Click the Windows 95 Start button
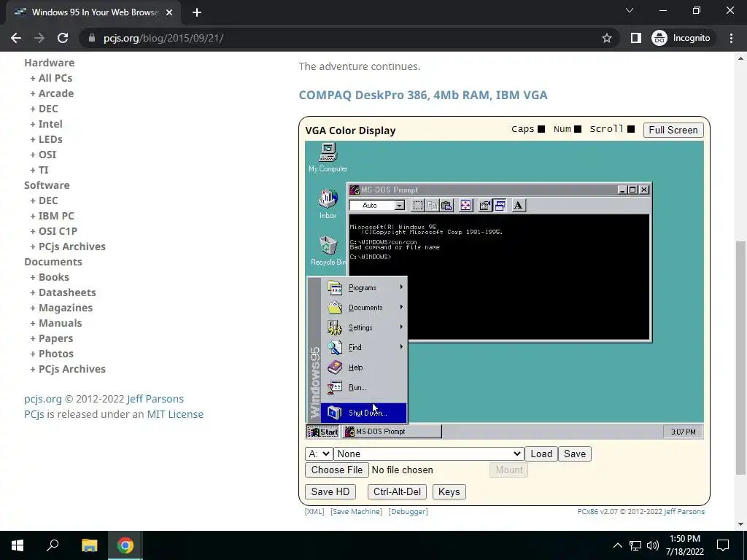 [323, 432]
